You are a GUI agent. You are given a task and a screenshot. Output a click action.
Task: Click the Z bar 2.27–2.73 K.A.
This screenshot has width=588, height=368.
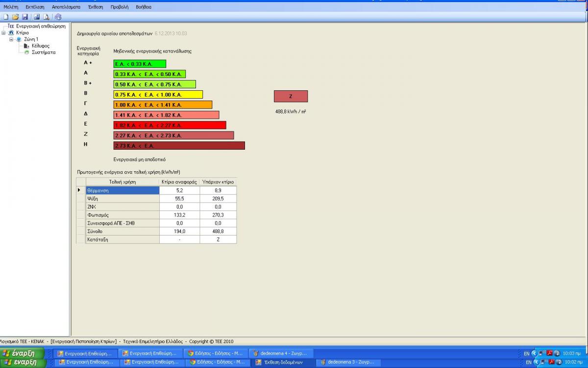click(x=174, y=135)
